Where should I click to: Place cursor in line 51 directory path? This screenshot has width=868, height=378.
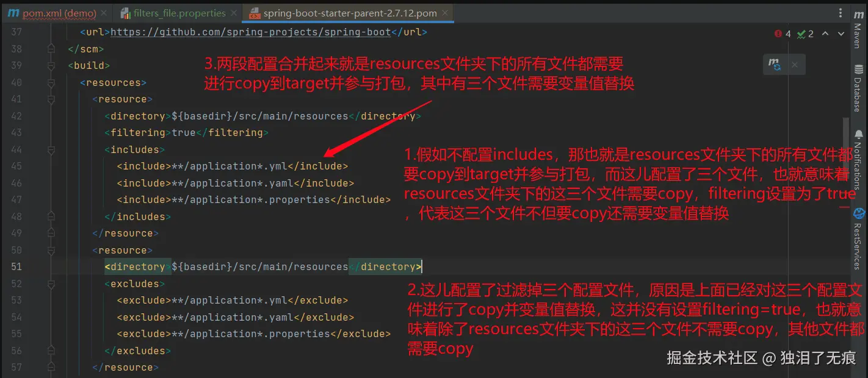coord(259,266)
